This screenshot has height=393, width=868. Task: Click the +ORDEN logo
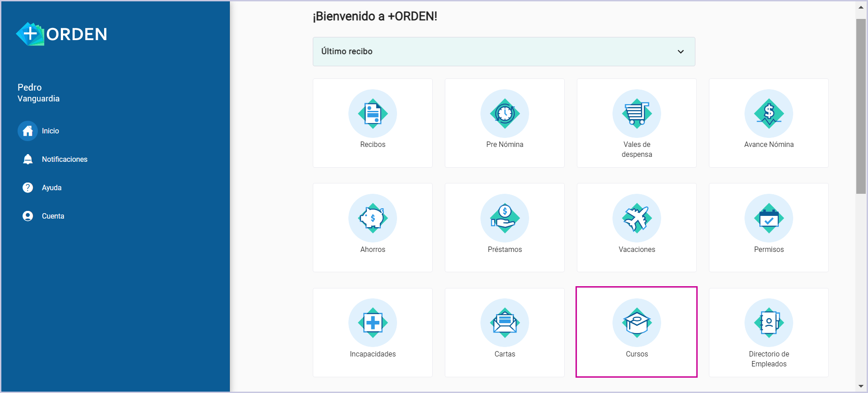62,34
